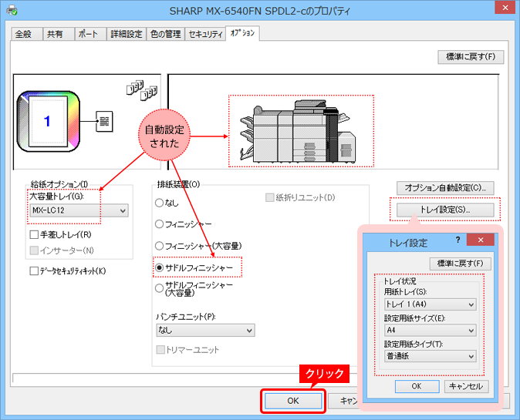The image size is (520, 420).
Task: Click the multifunction printer illustration
Action: (301, 130)
